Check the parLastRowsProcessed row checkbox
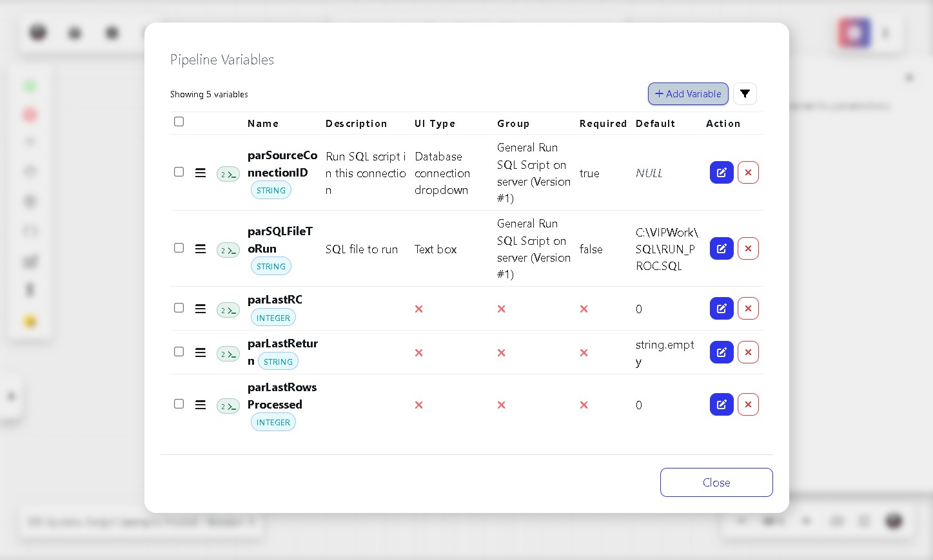933x560 pixels. pos(179,404)
